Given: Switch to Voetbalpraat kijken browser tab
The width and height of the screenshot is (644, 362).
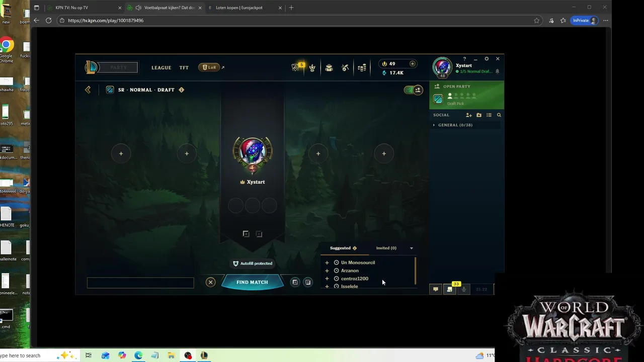Looking at the screenshot, I should pyautogui.click(x=165, y=8).
